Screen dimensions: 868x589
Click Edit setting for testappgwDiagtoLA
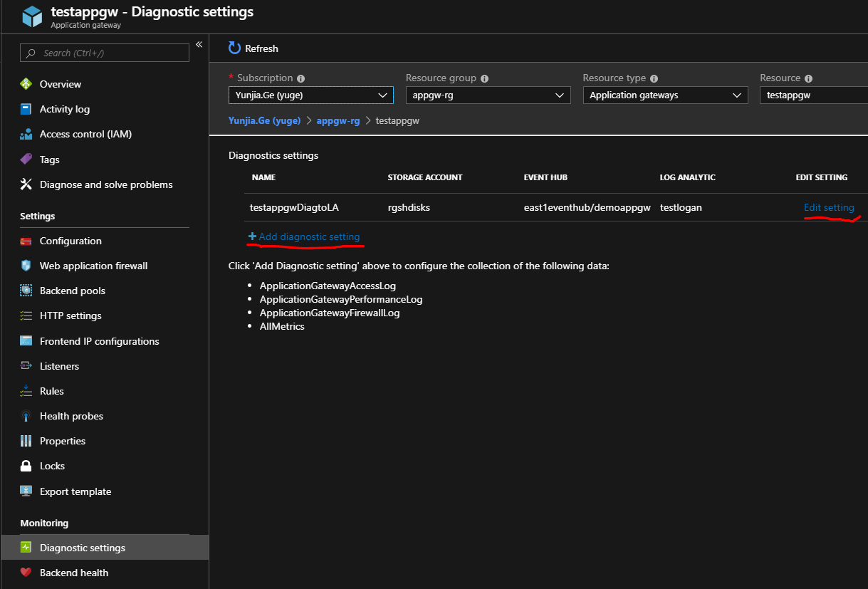coord(829,207)
